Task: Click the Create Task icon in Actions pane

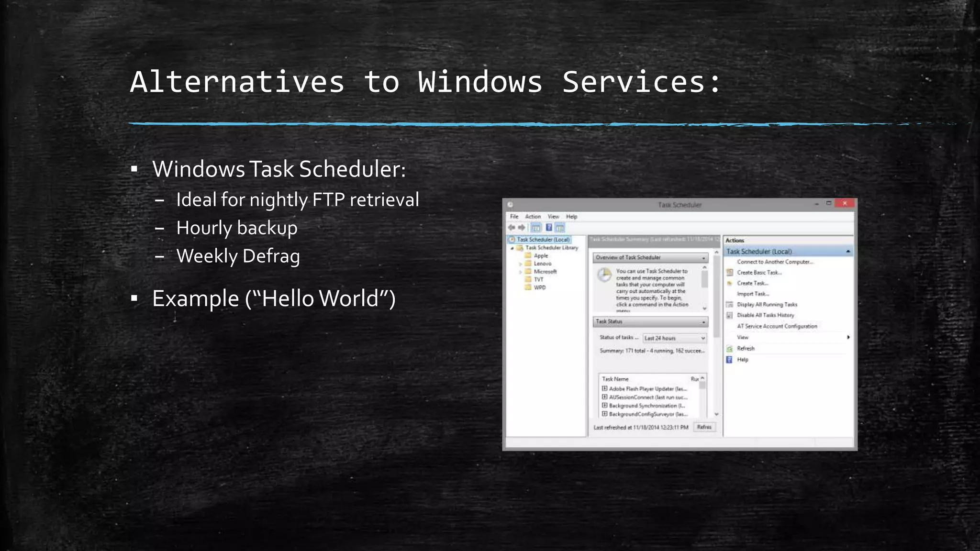Action: point(730,283)
